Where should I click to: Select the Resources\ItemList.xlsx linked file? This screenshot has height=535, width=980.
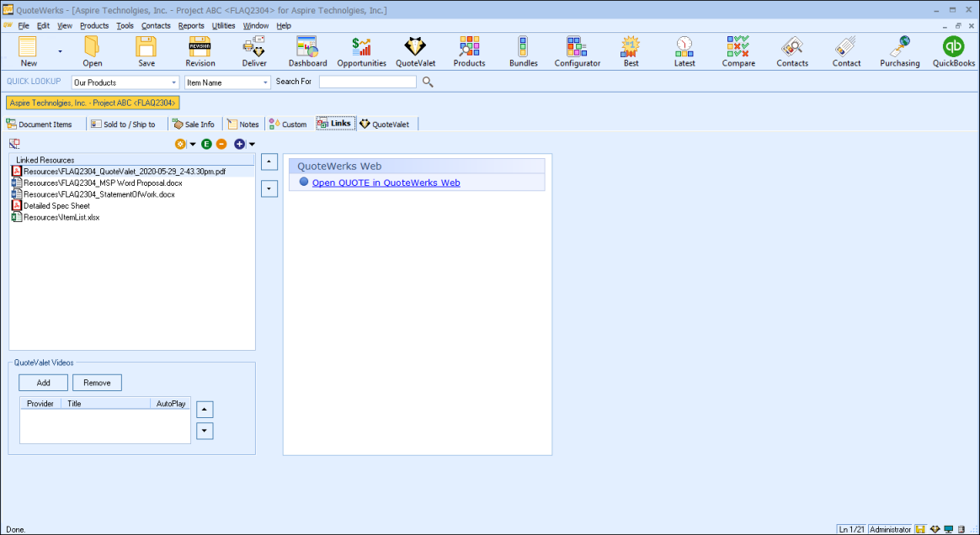pos(61,217)
